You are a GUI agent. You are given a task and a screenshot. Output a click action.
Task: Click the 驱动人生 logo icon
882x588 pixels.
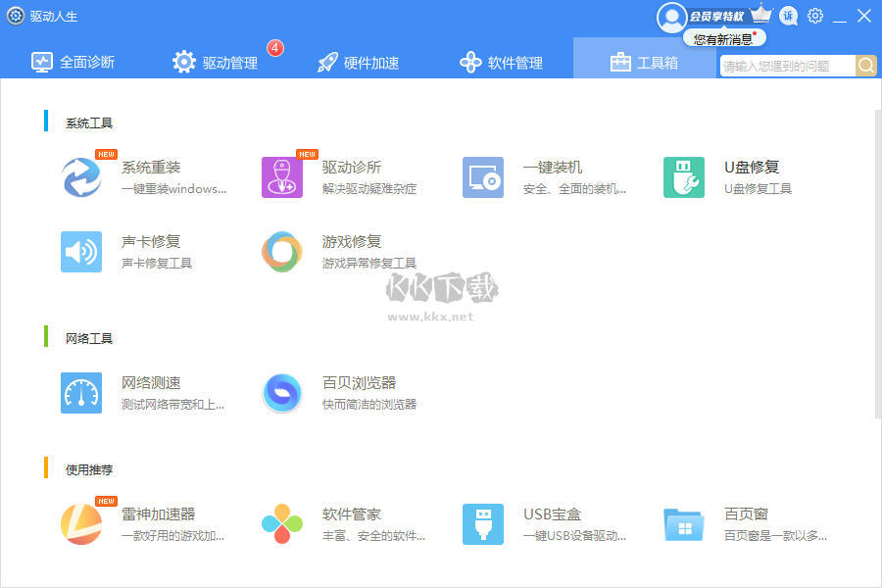click(15, 16)
